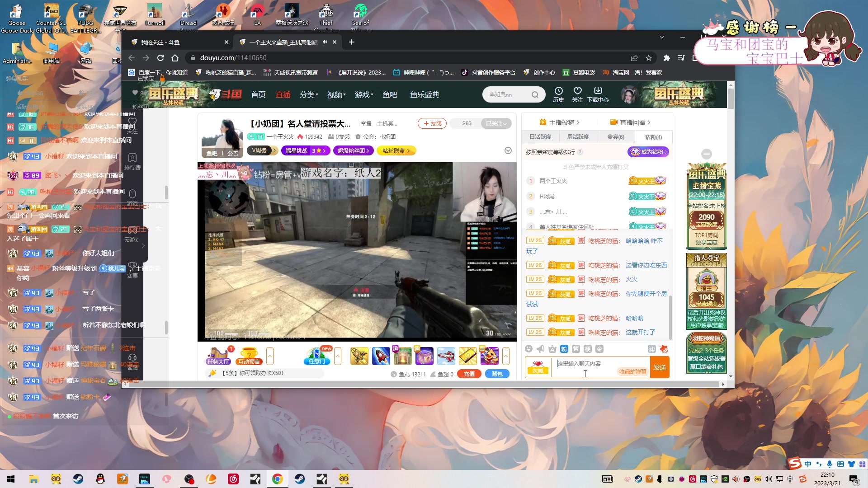
Task: Switch to the 贵宾(6) tab
Action: click(x=616, y=137)
